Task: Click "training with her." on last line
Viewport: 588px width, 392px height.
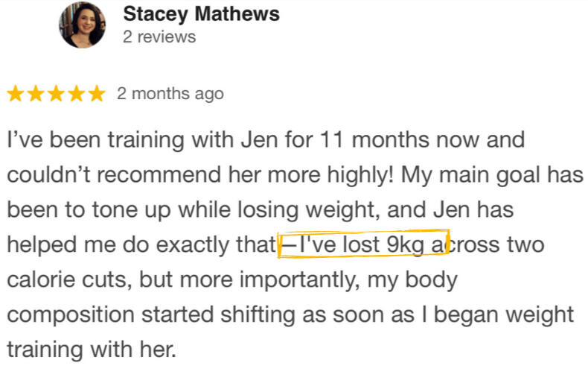Action: (92, 350)
